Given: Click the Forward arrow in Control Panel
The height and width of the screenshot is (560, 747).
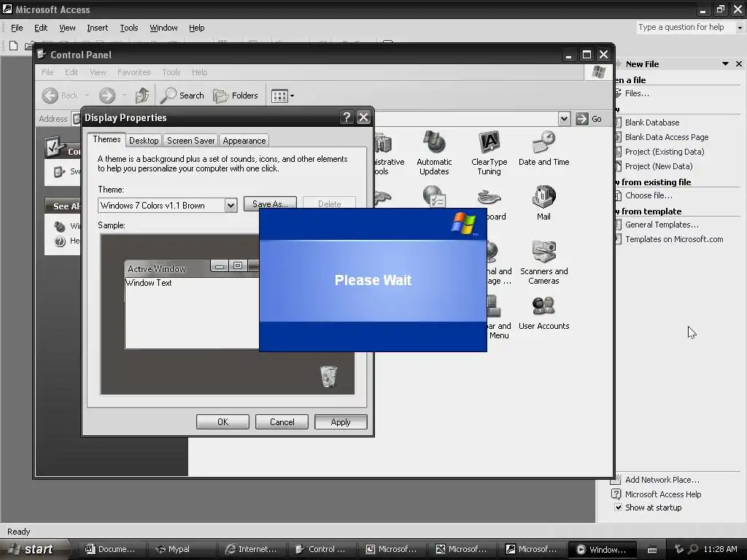Looking at the screenshot, I should pyautogui.click(x=107, y=96).
